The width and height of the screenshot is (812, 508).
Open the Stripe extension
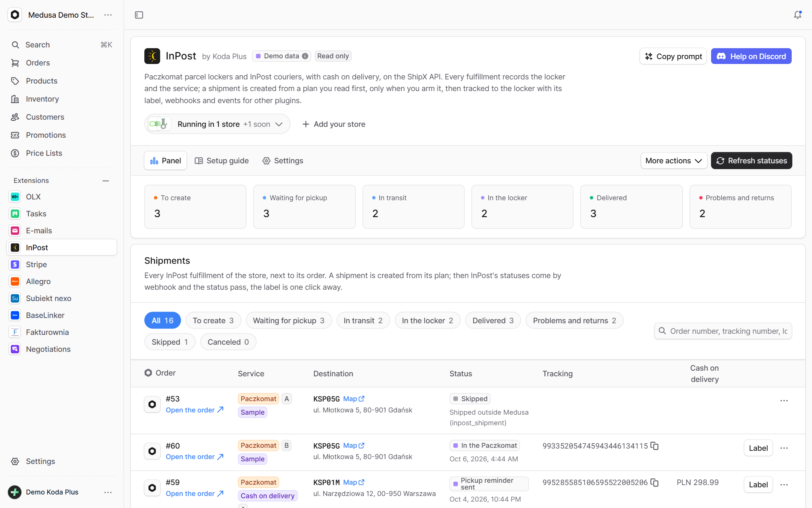click(62, 265)
